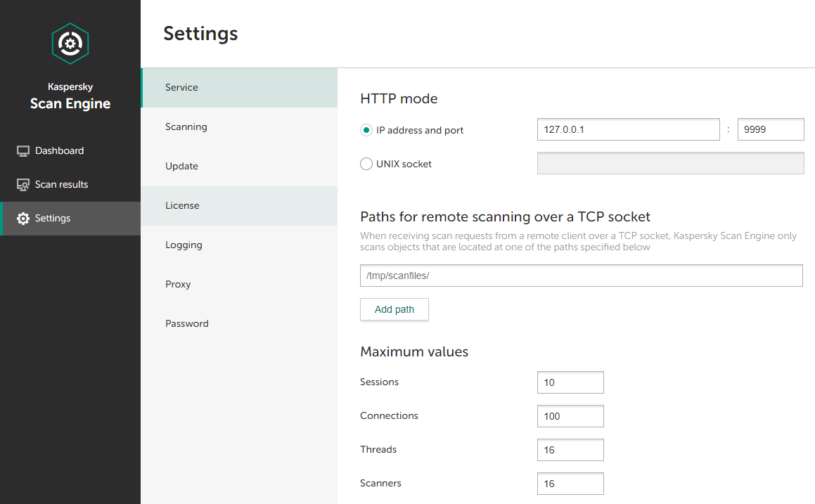Click the Scan results icon in sidebar
The width and height of the screenshot is (815, 504).
[23, 183]
